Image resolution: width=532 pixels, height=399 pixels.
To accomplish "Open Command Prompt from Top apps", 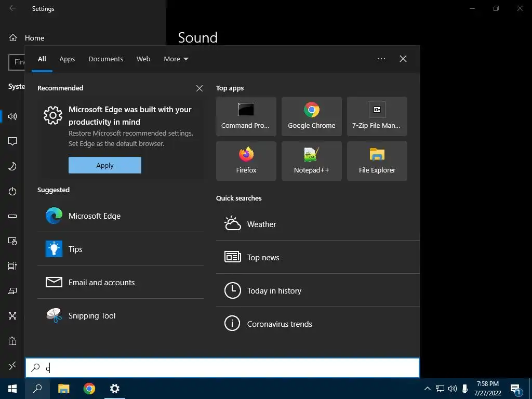I will pos(246,116).
